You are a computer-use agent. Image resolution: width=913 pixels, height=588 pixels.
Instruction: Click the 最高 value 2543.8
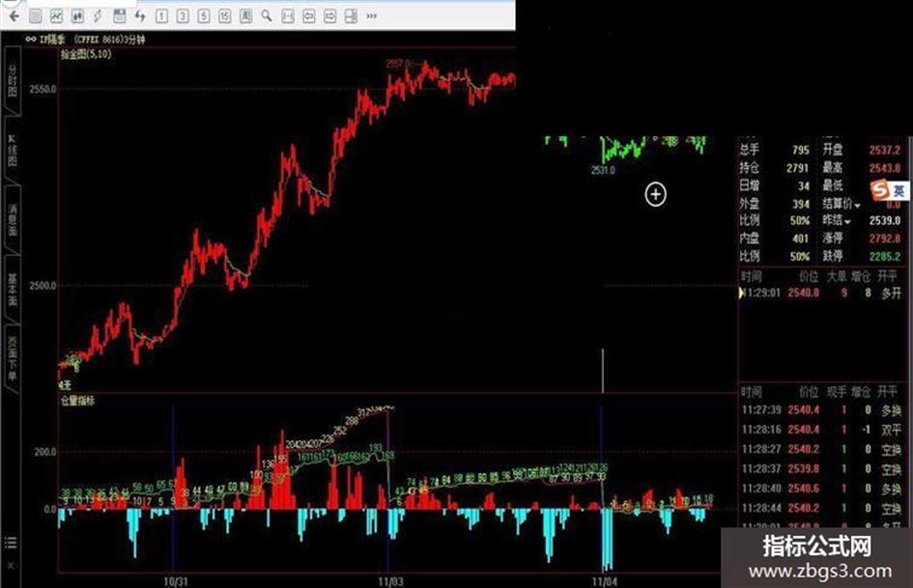884,168
